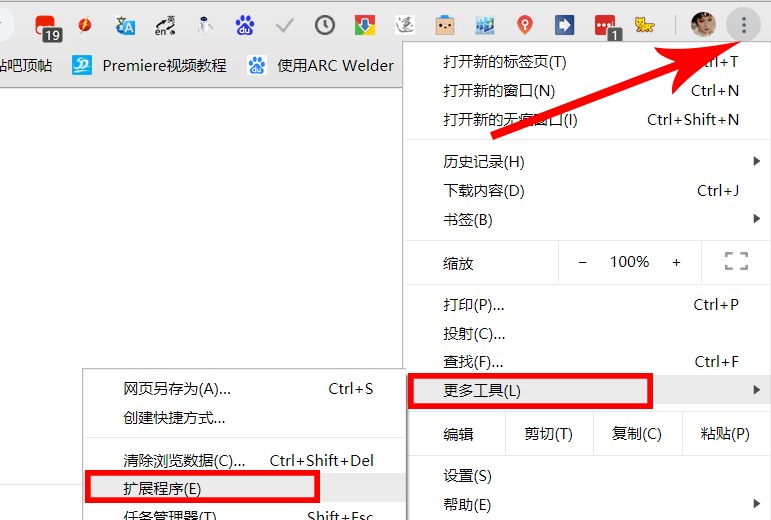Select 打开新的标签页(T)
This screenshot has height=520, width=771.
click(x=587, y=62)
